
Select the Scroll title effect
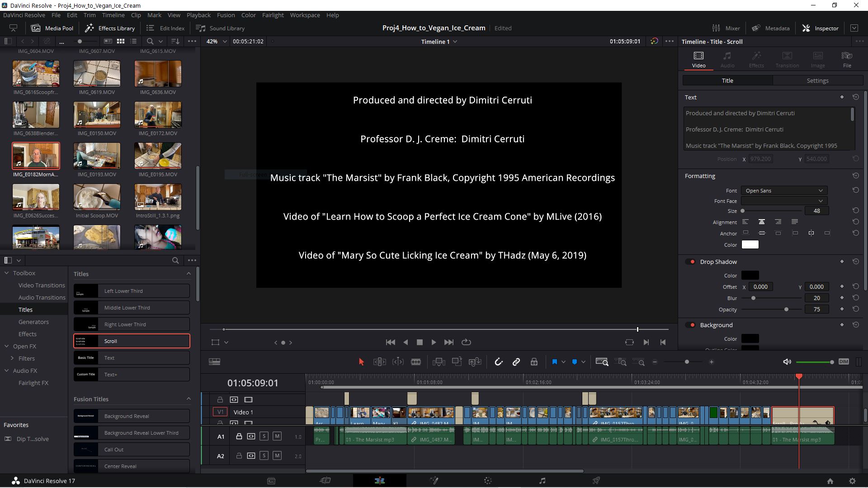pyautogui.click(x=132, y=341)
